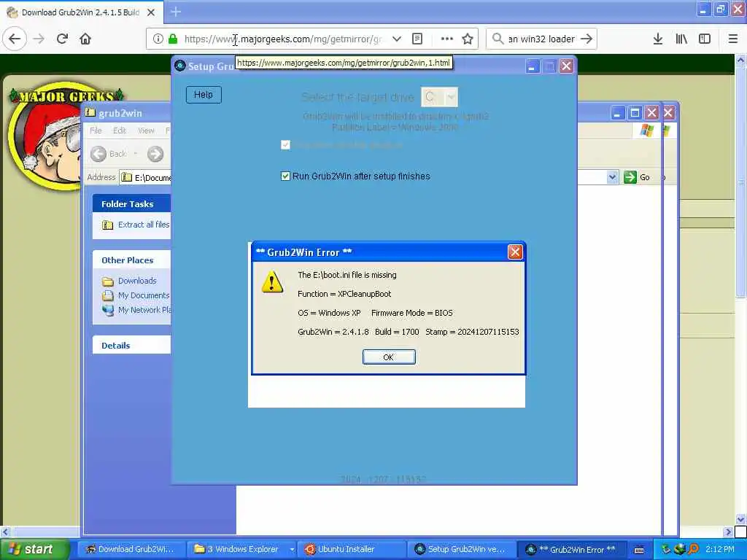
Task: Select the Download Grub2Win browser tab
Action: [81, 12]
